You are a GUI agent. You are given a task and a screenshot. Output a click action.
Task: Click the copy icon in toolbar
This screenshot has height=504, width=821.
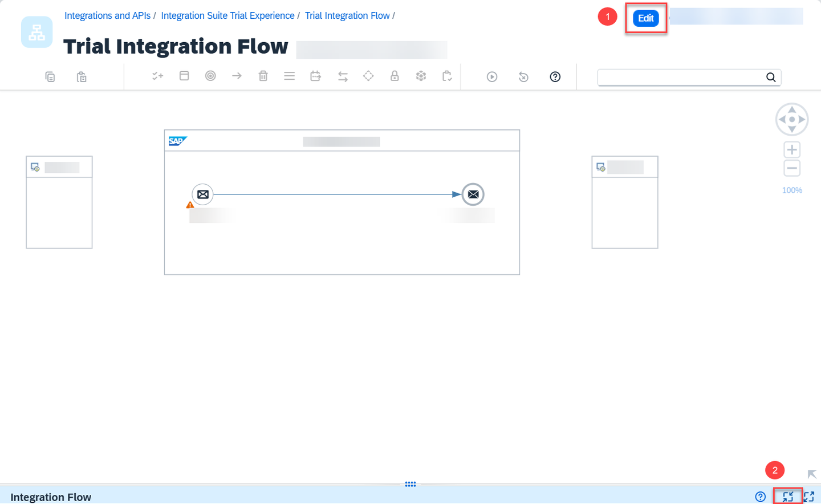click(x=50, y=76)
